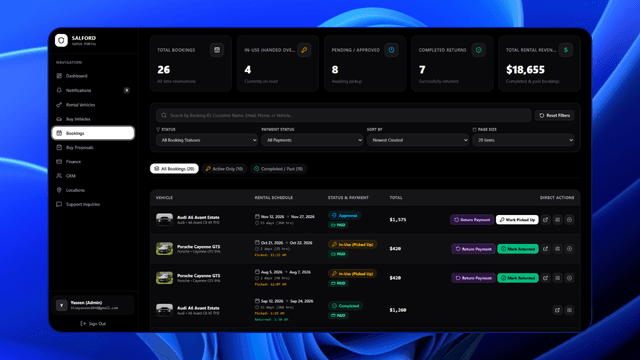Open Buy Proposals in the sidebar
Screen dimensions: 640x360
(93, 147)
